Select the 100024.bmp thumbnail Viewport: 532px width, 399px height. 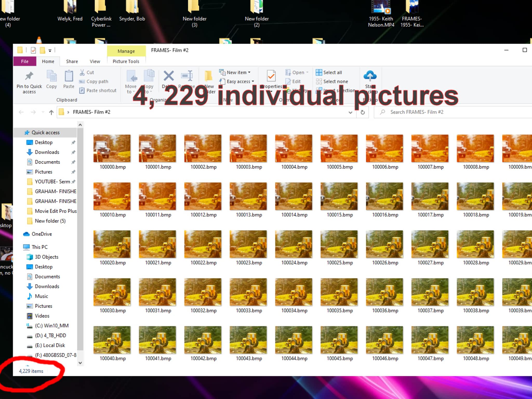(x=294, y=244)
